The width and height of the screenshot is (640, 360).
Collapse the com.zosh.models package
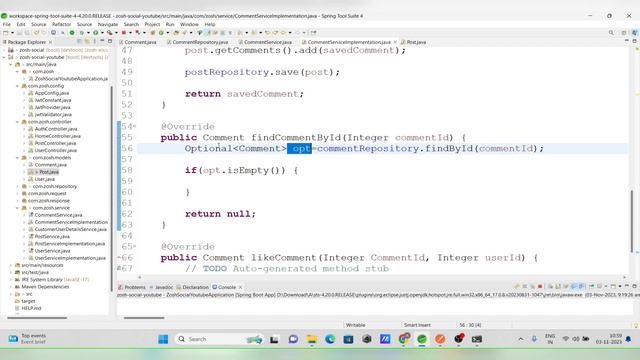click(x=18, y=158)
